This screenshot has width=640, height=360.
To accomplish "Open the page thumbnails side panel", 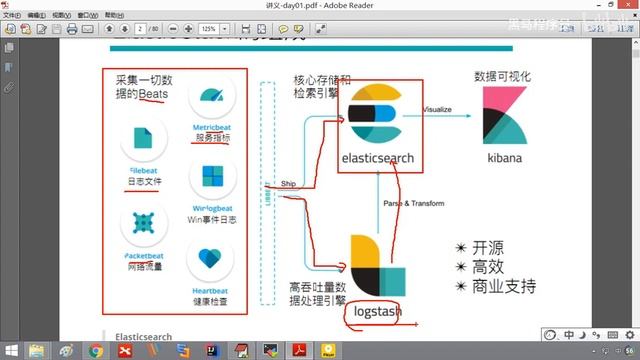I will (x=9, y=48).
